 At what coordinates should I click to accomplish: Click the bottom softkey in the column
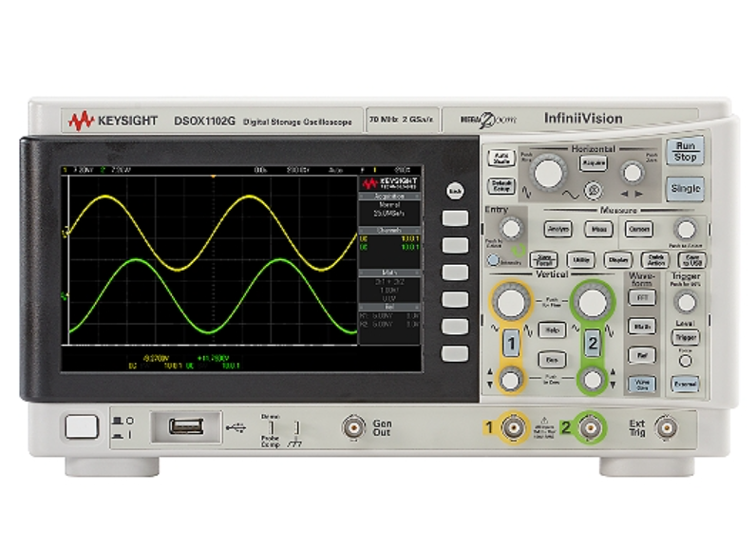[455, 353]
